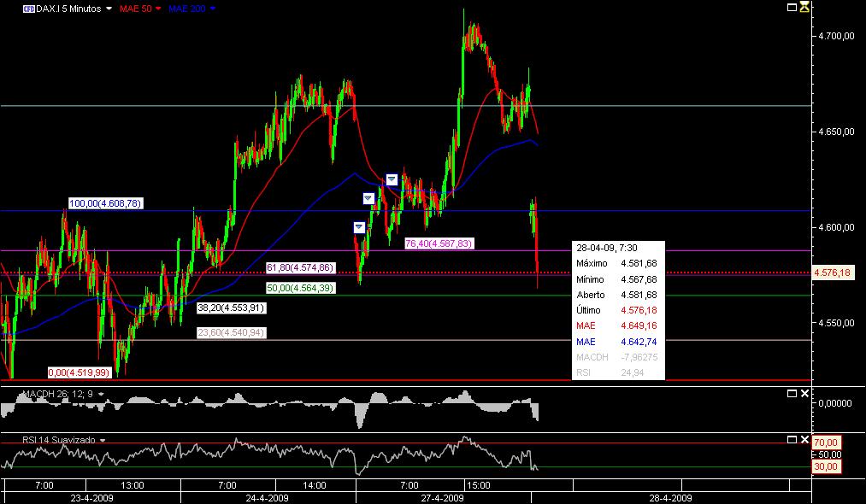Click the 15:00 time axis label
Viewport: 866px width, 504px height.
click(x=478, y=485)
